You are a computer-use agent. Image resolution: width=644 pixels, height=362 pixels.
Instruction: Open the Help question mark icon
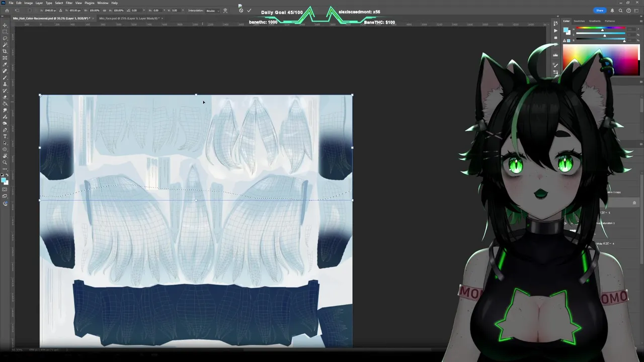(628, 10)
